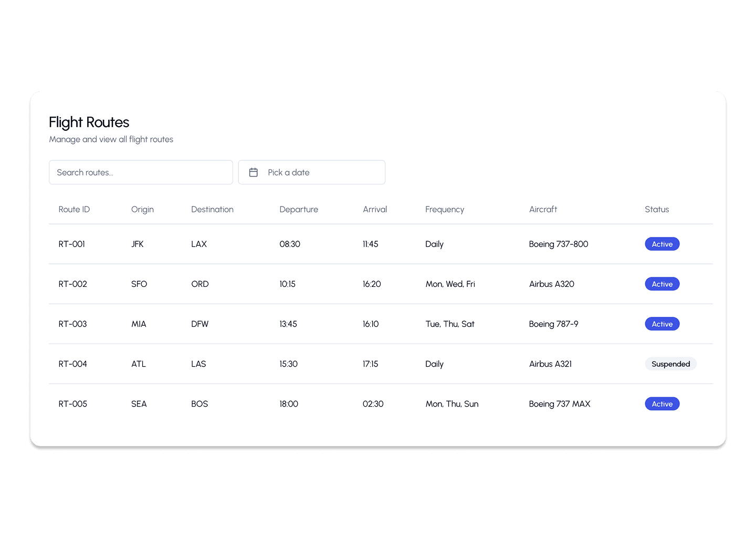Click the Daily frequency of route RT-004
The image size is (756, 538).
click(434, 364)
